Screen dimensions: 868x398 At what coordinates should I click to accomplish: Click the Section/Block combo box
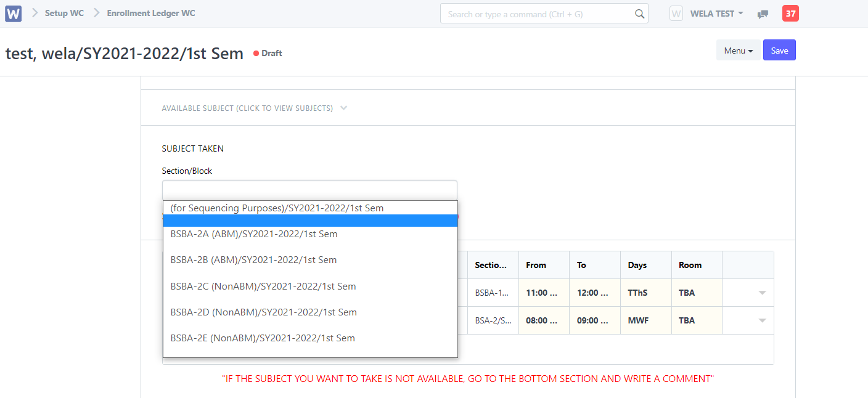point(309,190)
